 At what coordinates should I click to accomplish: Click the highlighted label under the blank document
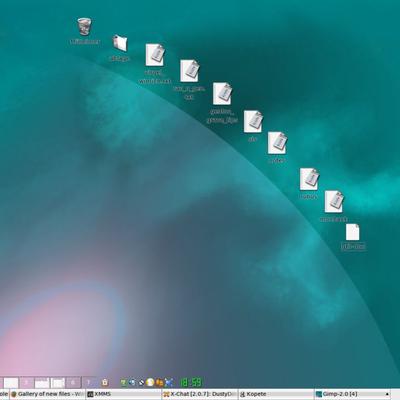coord(353,247)
